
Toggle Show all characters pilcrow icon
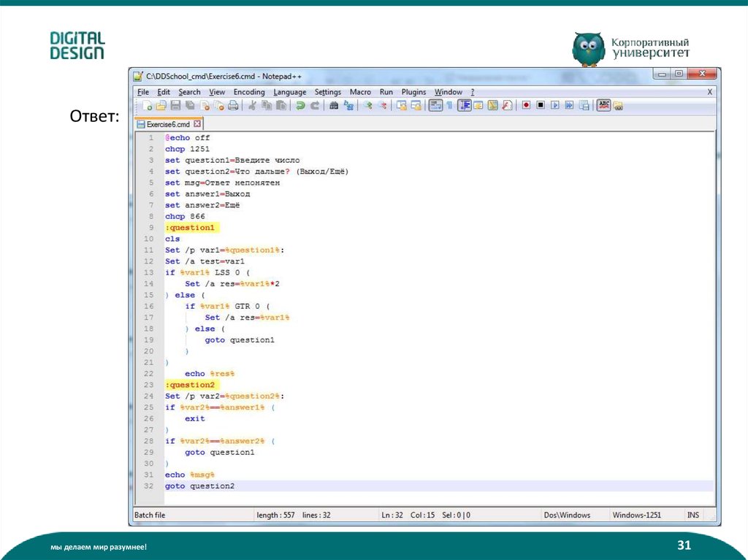pyautogui.click(x=449, y=106)
